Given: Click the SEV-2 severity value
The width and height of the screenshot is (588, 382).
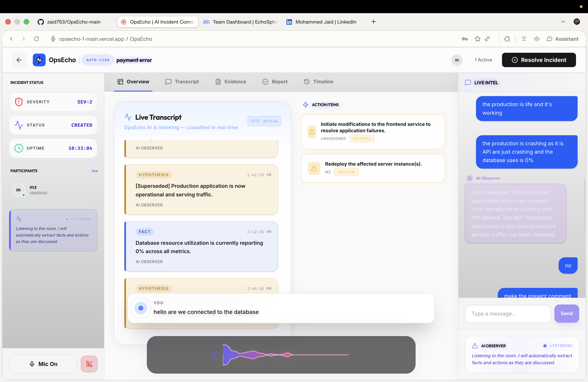Looking at the screenshot, I should click(84, 102).
